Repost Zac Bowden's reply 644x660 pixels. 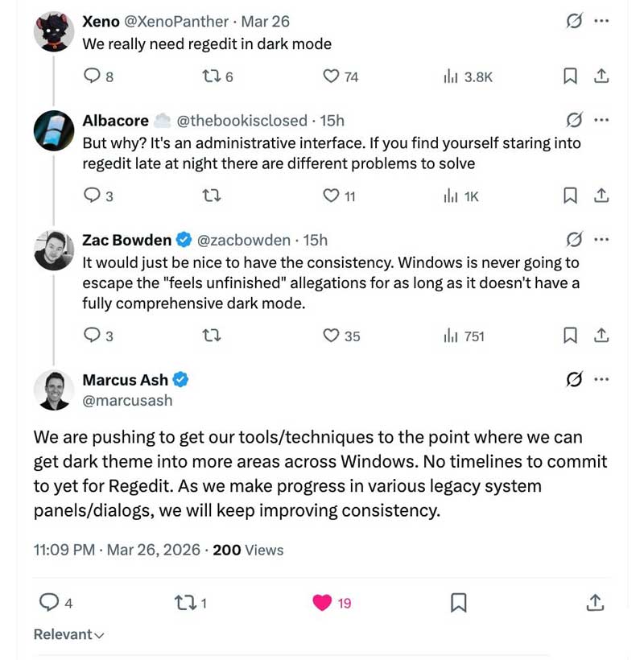(210, 336)
